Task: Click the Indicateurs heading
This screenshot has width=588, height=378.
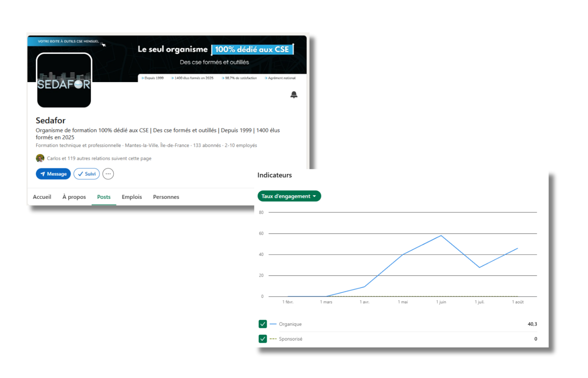Action: tap(275, 175)
